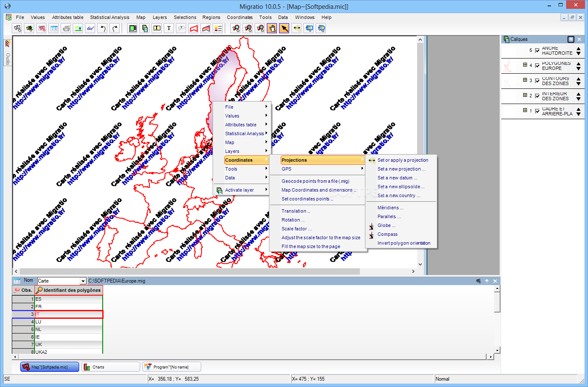Click the text T tool icon

(x=169, y=28)
